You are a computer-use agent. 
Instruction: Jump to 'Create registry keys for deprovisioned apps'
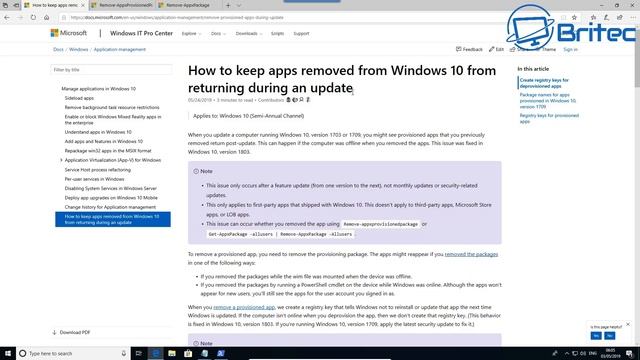coord(544,83)
